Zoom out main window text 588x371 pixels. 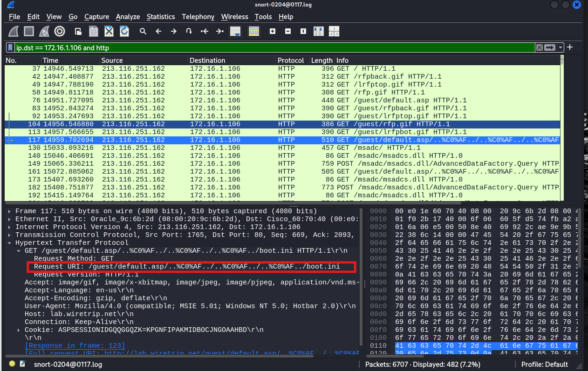pyautogui.click(x=288, y=31)
